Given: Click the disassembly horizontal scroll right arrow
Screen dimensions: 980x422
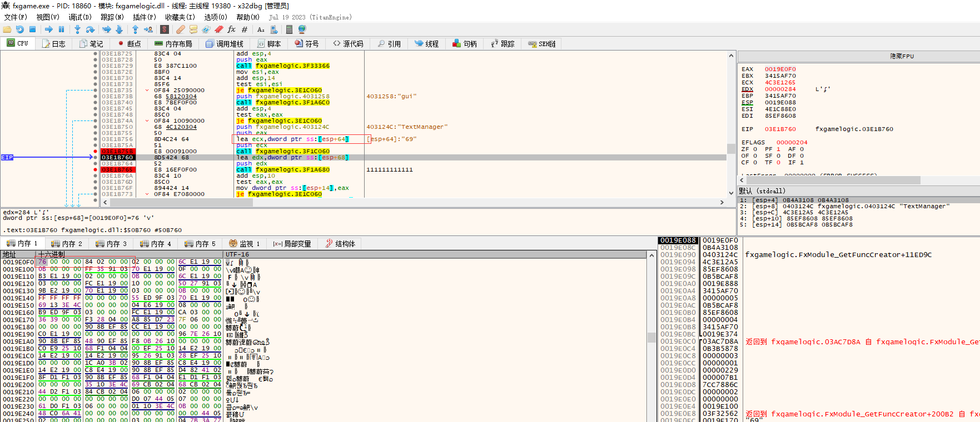Looking at the screenshot, I should tap(723, 202).
